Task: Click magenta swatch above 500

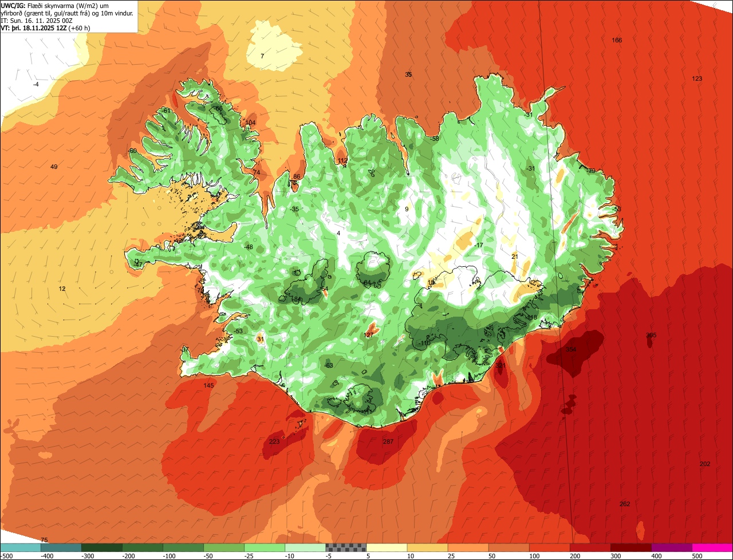Action: click(712, 547)
